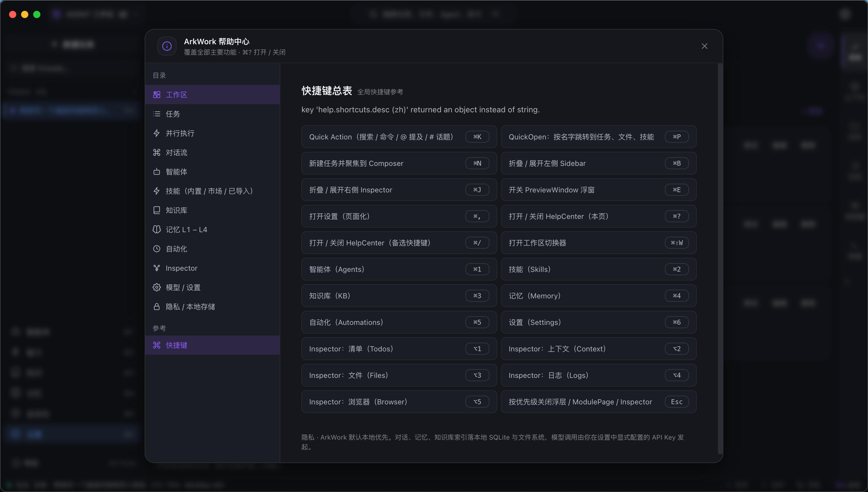868x492 pixels.
Task: Click the green macOS zoom button
Action: click(37, 14)
